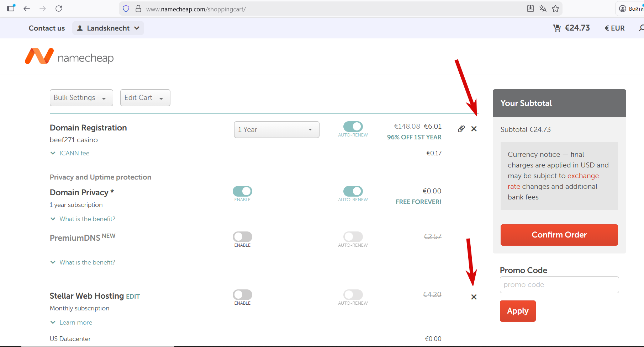Screen dimensions: 644x347
Task: Click the install app icon in address bar
Action: (x=530, y=9)
